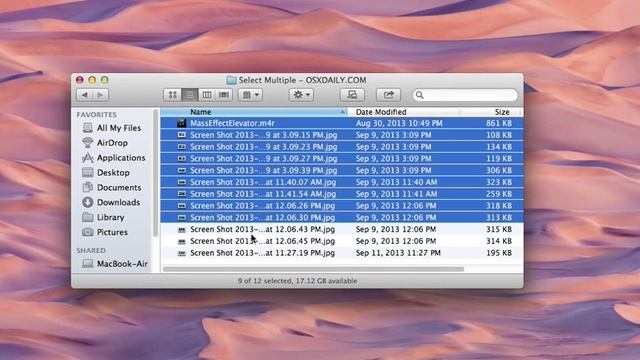Open the Arrange items dropdown
Screen dimensions: 640x360
pos(251,95)
